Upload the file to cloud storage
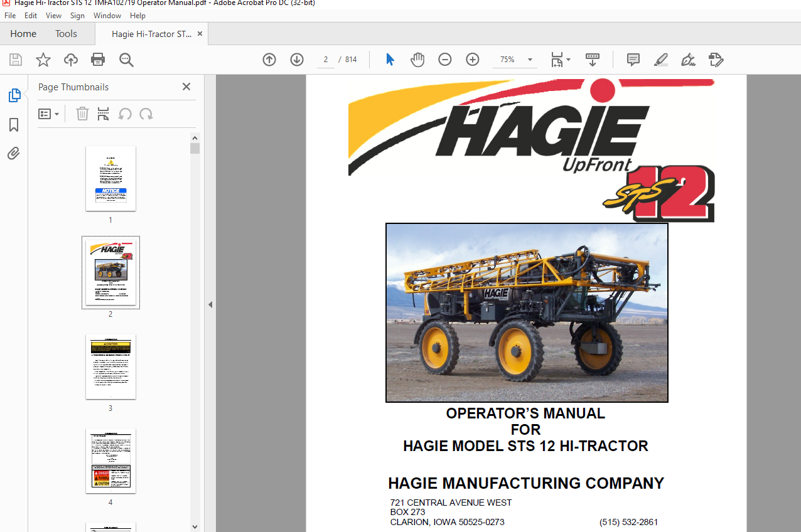Image resolution: width=801 pixels, height=532 pixels. pyautogui.click(x=71, y=60)
